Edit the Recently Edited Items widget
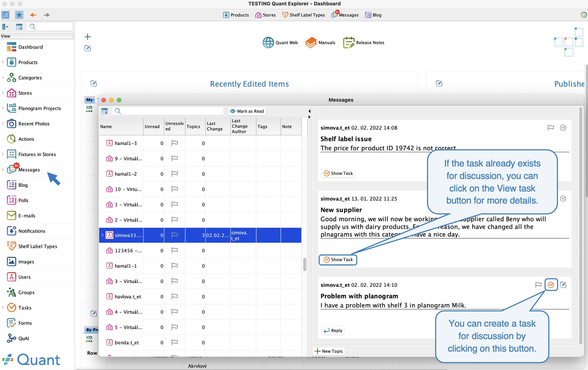Viewport: 588px width, 370px height. click(94, 84)
